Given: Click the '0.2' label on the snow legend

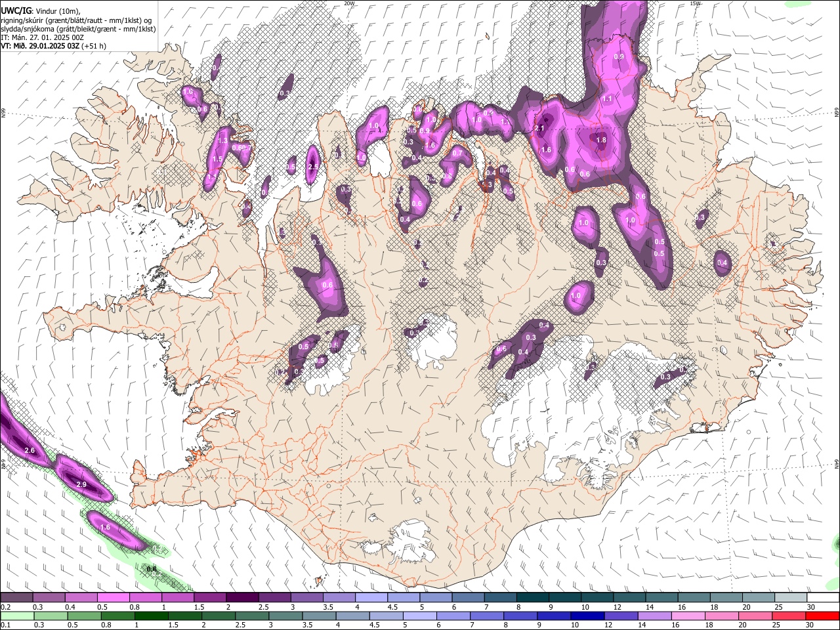Looking at the screenshot, I should pos(6,607).
